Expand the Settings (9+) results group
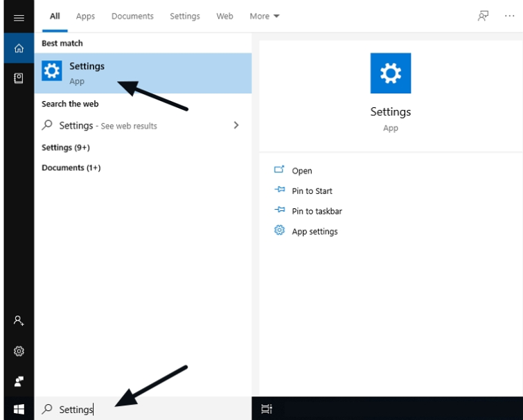Viewport: 523px width, 420px height. [x=65, y=147]
